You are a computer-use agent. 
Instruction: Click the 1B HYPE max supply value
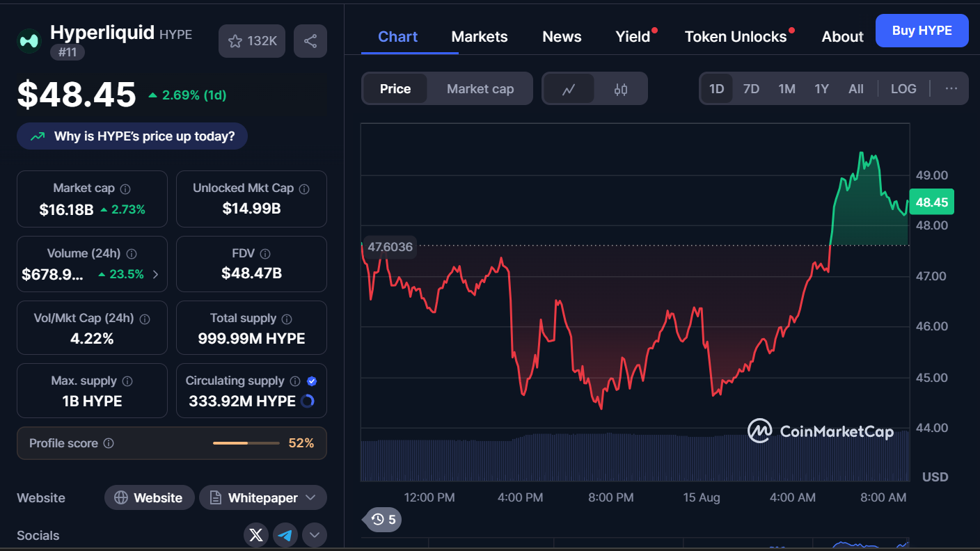92,401
